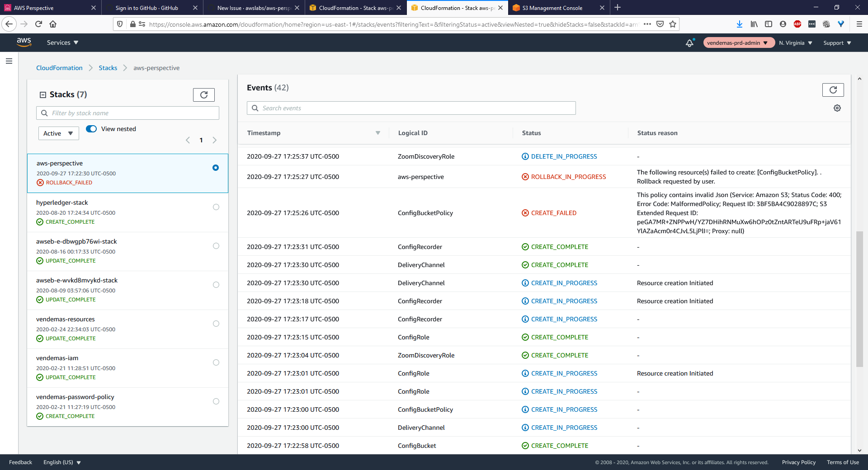Image resolution: width=868 pixels, height=470 pixels.
Task: Open the Feedback link
Action: (20, 462)
